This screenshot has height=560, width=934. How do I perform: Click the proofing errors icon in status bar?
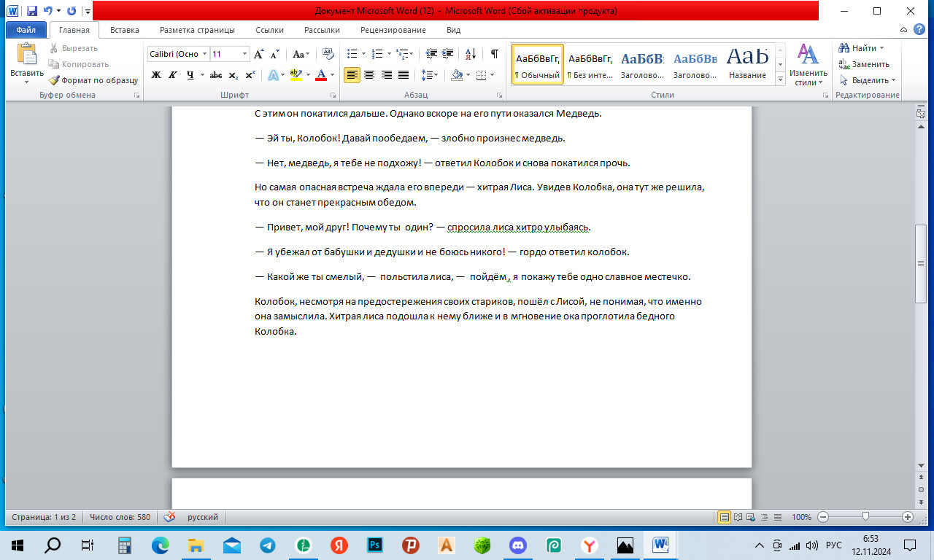point(170,517)
